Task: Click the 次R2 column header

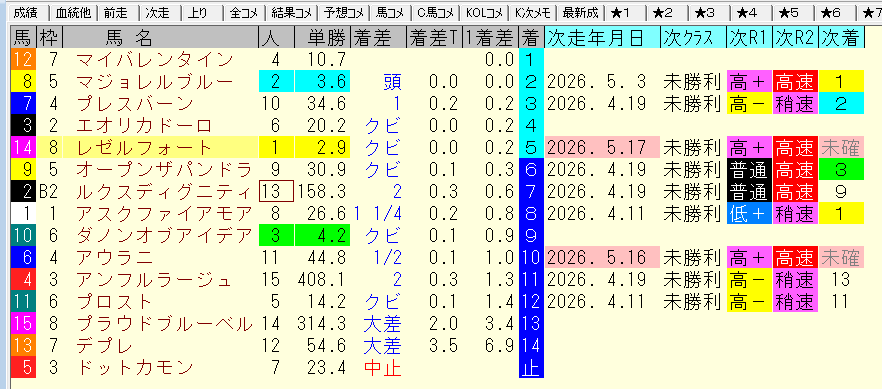Action: point(795,37)
